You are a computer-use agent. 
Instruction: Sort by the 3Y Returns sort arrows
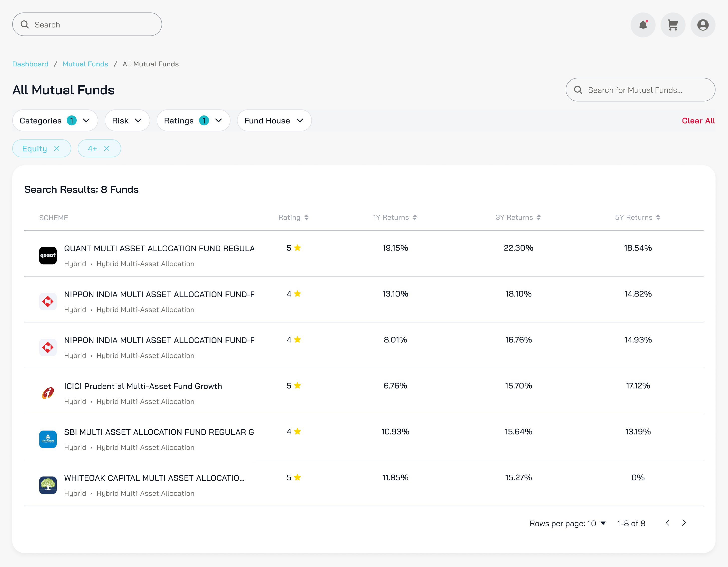click(539, 217)
